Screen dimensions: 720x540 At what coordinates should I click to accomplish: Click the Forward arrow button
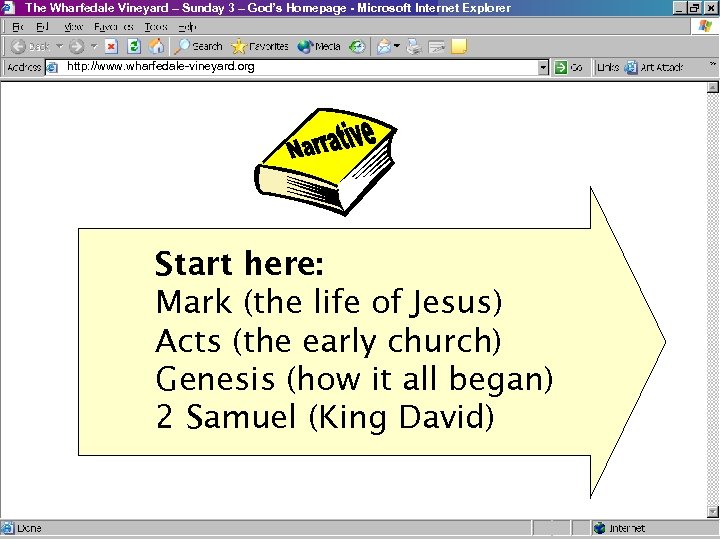pos(77,46)
